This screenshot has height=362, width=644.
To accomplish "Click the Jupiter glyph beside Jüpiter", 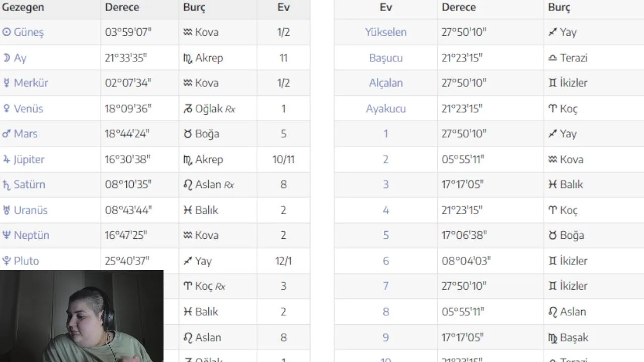I will pos(7,159).
